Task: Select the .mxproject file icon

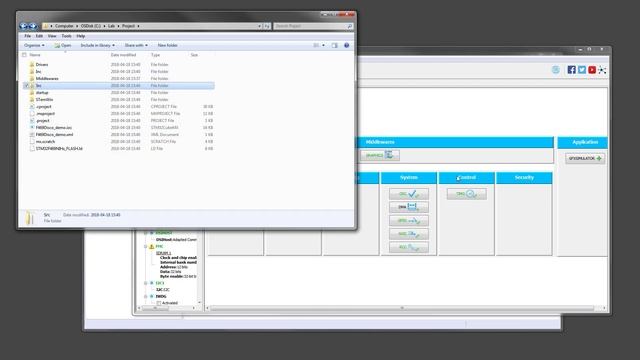Action: pyautogui.click(x=32, y=113)
